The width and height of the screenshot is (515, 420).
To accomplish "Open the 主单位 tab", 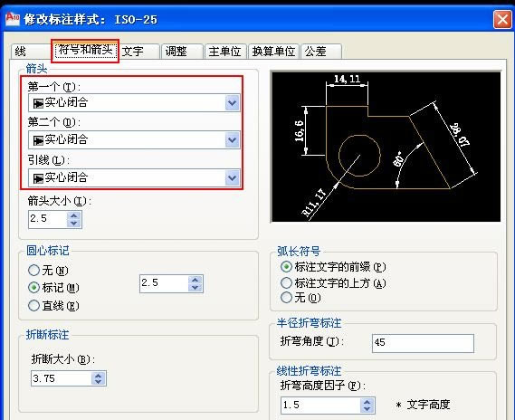I will pyautogui.click(x=225, y=52).
